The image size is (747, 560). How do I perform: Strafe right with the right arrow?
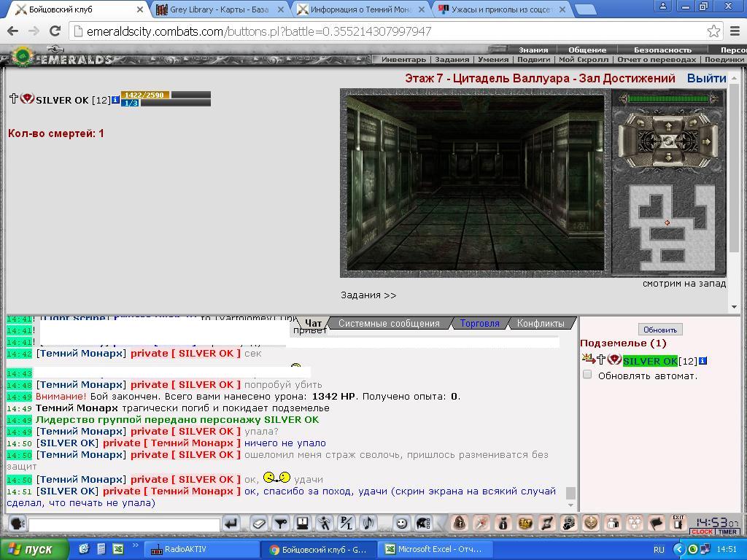(706, 141)
